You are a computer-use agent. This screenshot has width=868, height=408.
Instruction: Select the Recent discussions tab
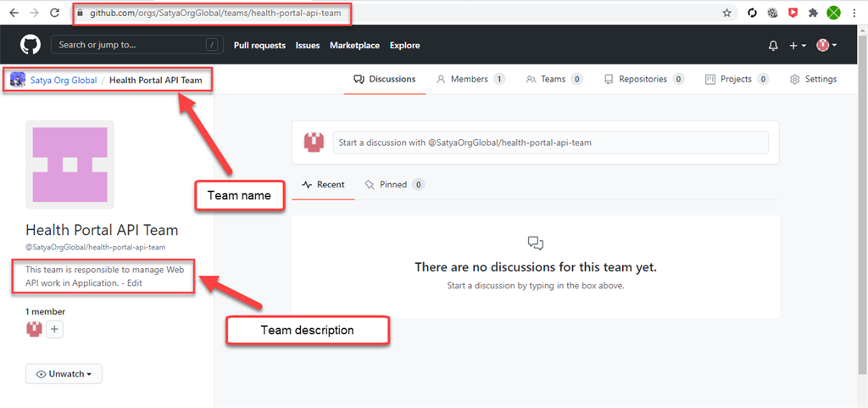(323, 185)
